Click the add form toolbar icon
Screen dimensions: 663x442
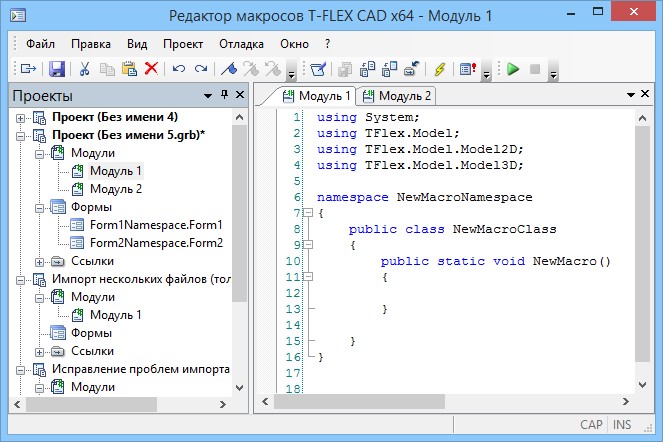[x=389, y=69]
